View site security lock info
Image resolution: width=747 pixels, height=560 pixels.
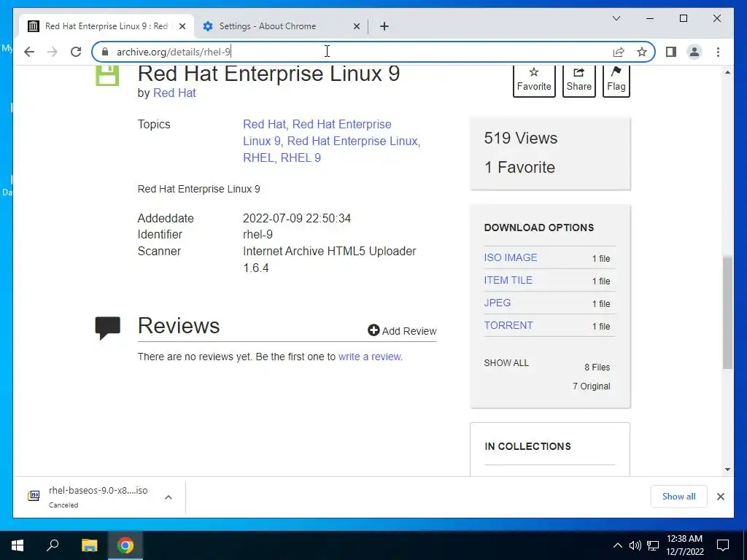105,52
